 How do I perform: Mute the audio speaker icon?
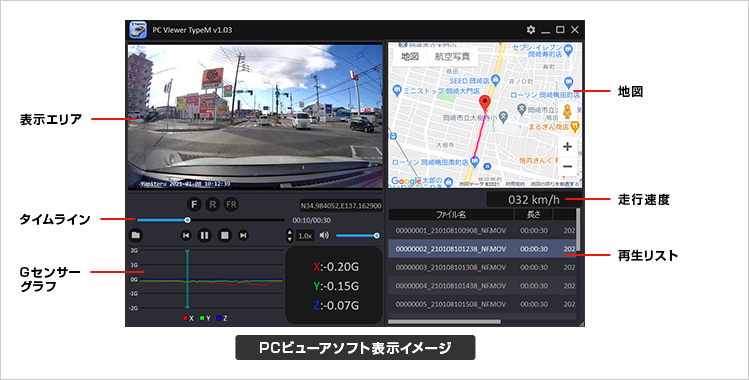point(324,235)
